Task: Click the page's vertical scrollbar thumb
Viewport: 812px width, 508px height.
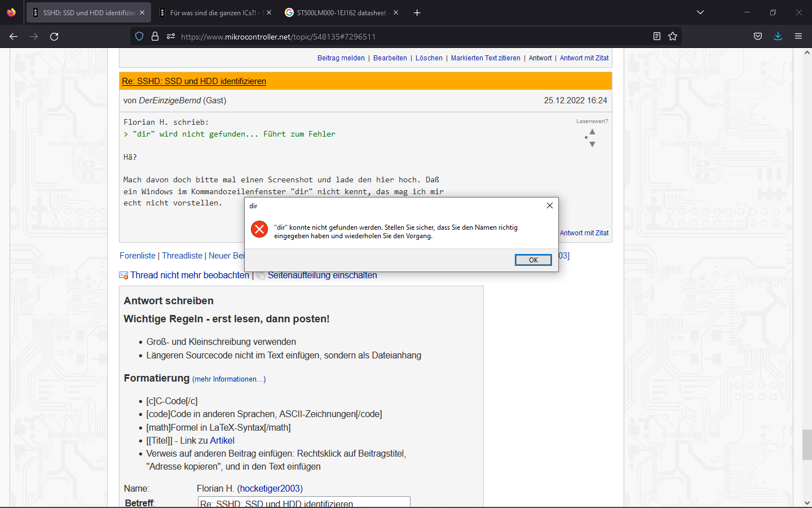Action: pos(807,445)
